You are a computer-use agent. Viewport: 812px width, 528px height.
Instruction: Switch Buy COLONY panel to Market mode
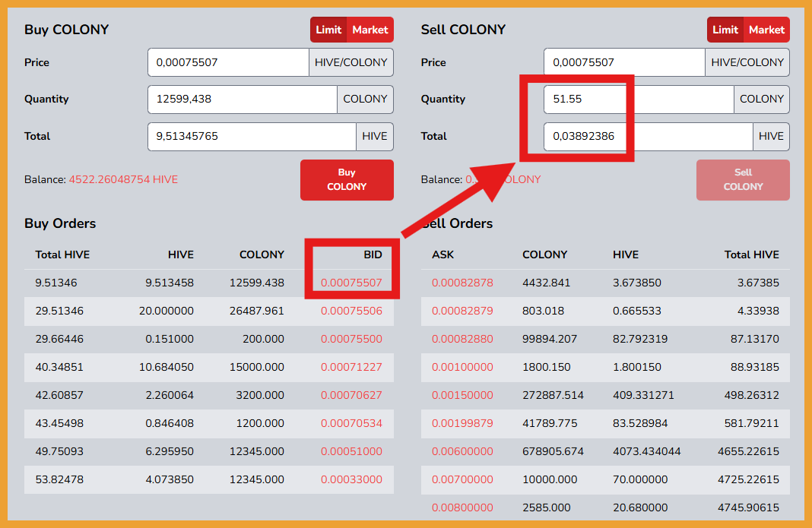pos(370,30)
